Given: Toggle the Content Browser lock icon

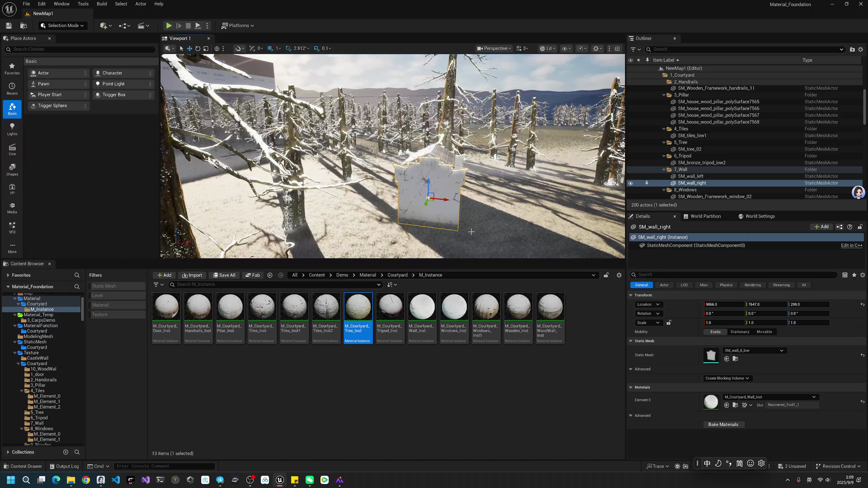Looking at the screenshot, I should click(x=606, y=275).
